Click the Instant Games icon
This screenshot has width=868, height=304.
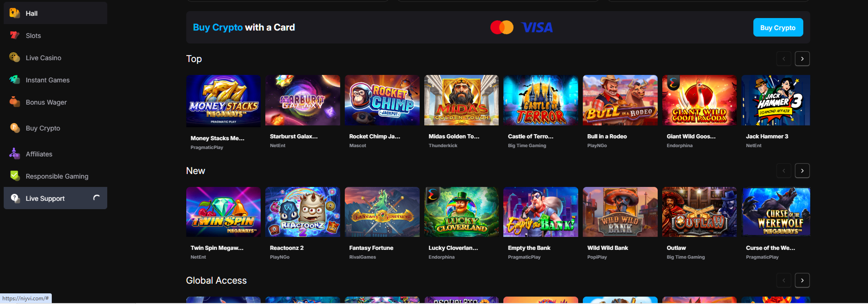pyautogui.click(x=15, y=80)
